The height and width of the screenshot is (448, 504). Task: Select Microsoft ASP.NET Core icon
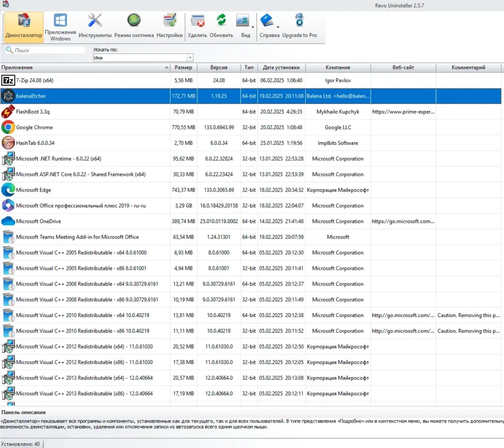point(8,174)
